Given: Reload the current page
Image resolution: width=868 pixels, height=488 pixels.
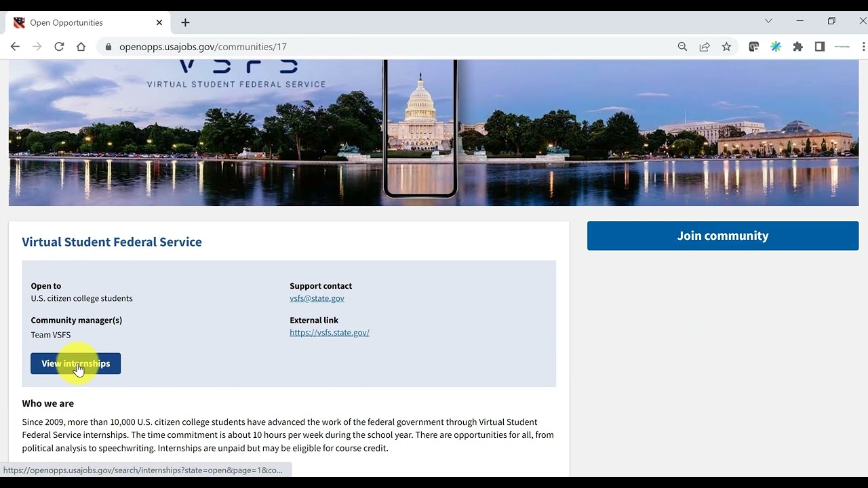Looking at the screenshot, I should click(x=59, y=47).
